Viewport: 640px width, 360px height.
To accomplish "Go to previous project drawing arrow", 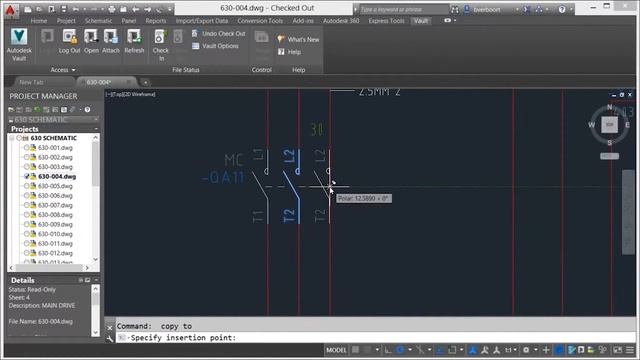I will [x=136, y=9].
